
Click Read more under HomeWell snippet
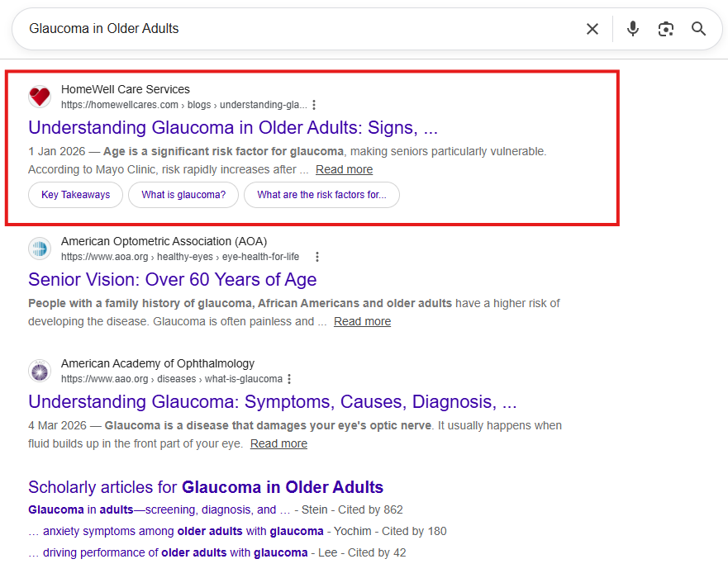pyautogui.click(x=344, y=169)
